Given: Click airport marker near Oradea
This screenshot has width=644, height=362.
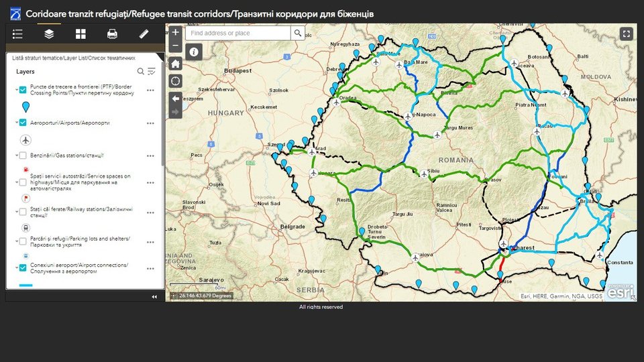Looking at the screenshot, I should tap(336, 102).
